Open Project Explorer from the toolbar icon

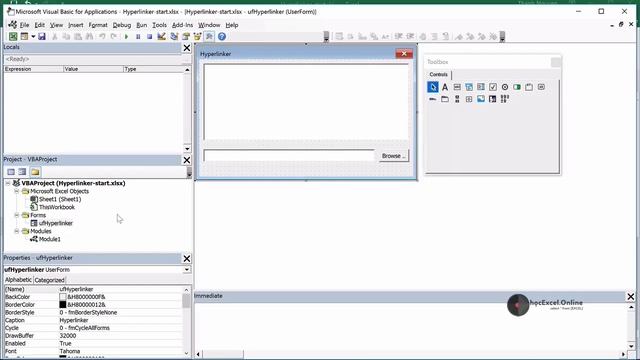tap(174, 37)
